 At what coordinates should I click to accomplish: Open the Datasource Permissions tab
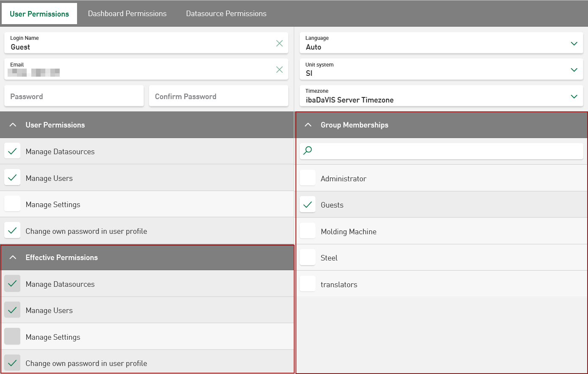click(226, 14)
